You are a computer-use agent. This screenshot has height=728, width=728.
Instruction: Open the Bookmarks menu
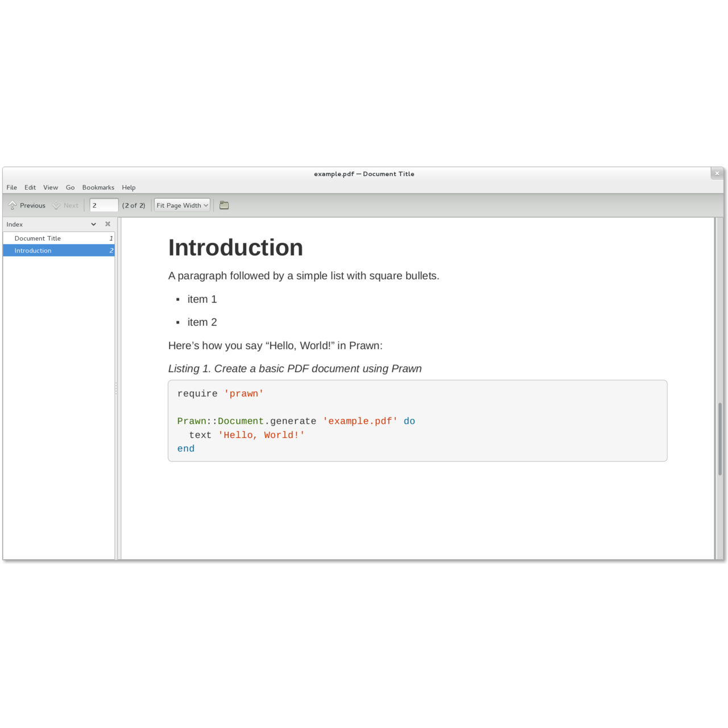[98, 187]
